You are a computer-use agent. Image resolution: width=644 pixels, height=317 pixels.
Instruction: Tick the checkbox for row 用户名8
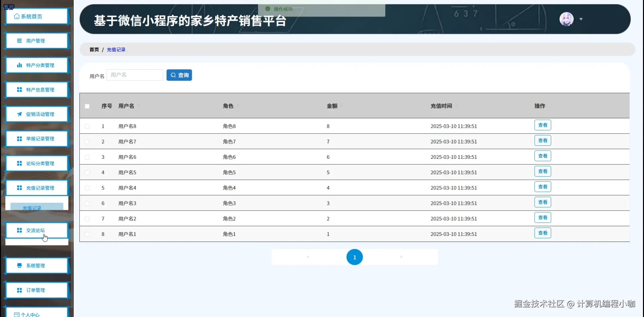87,126
